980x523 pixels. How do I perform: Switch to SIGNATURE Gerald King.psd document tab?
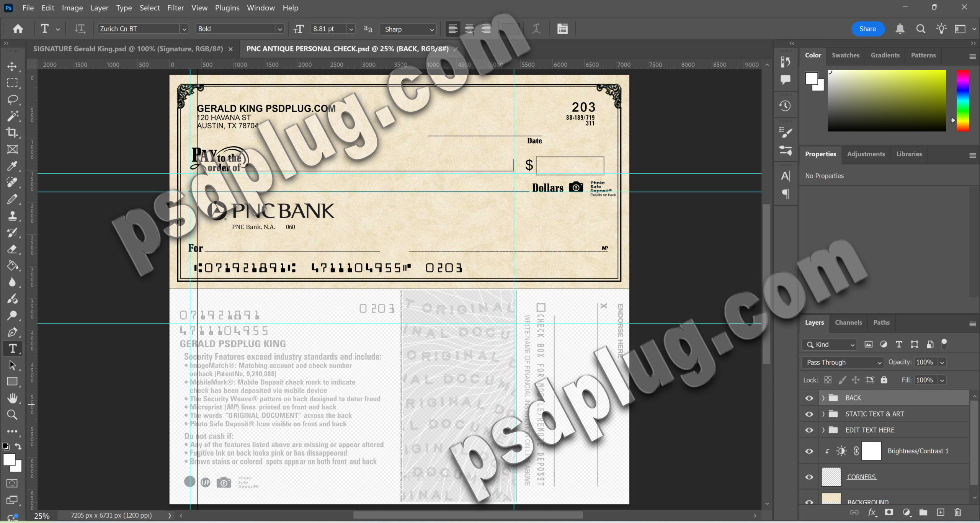(x=128, y=49)
